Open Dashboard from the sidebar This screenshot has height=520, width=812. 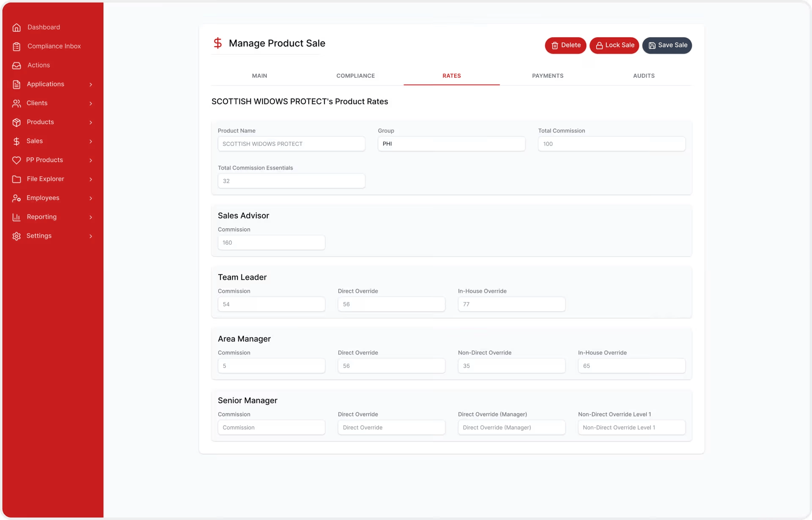(44, 27)
